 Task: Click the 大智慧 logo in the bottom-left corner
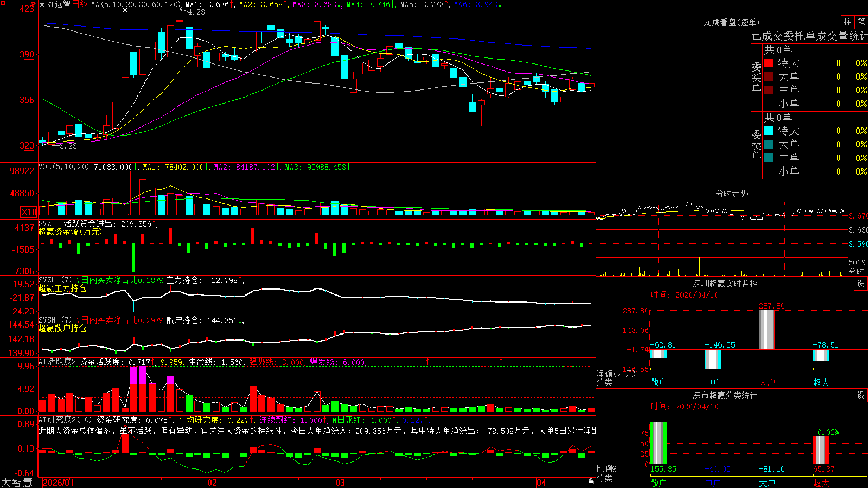pos(17,483)
